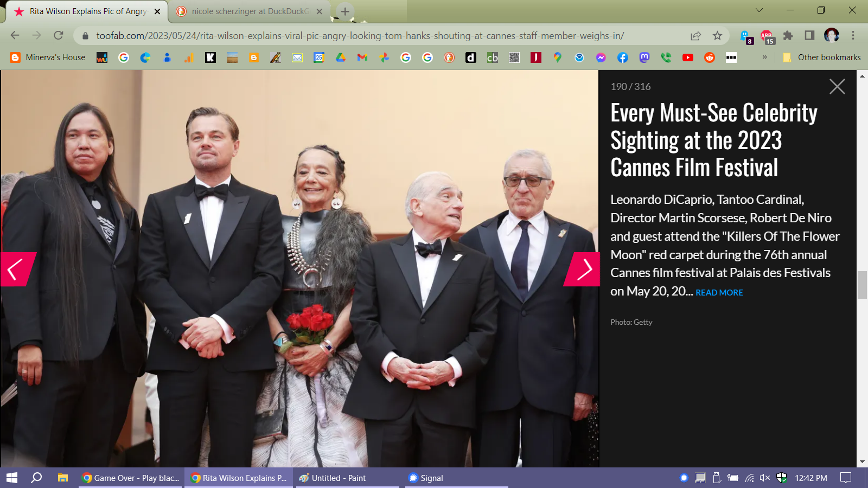Image resolution: width=868 pixels, height=488 pixels.
Task: Open the Facebook bookmark
Action: pyautogui.click(x=623, y=57)
